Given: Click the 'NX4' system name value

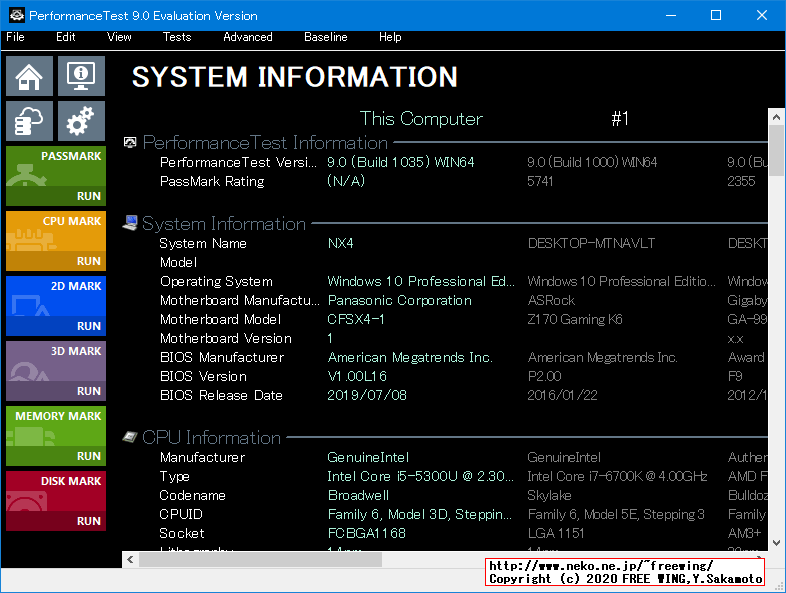Looking at the screenshot, I should pos(340,244).
